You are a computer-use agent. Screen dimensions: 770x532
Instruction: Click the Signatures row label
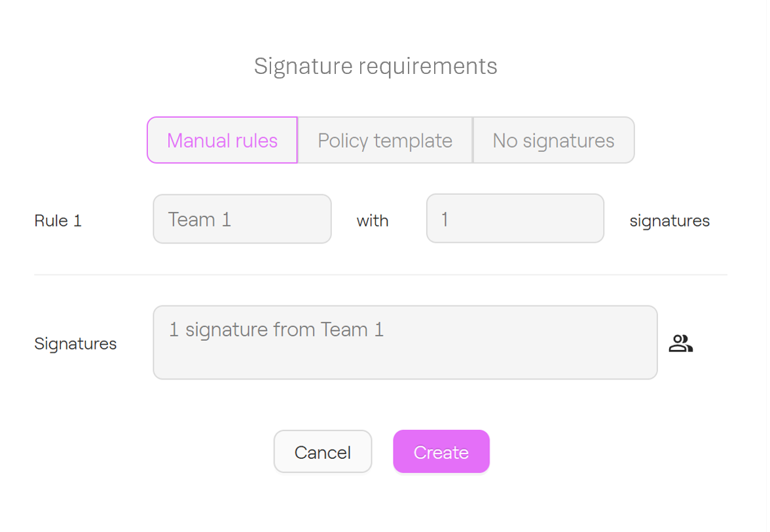75,344
